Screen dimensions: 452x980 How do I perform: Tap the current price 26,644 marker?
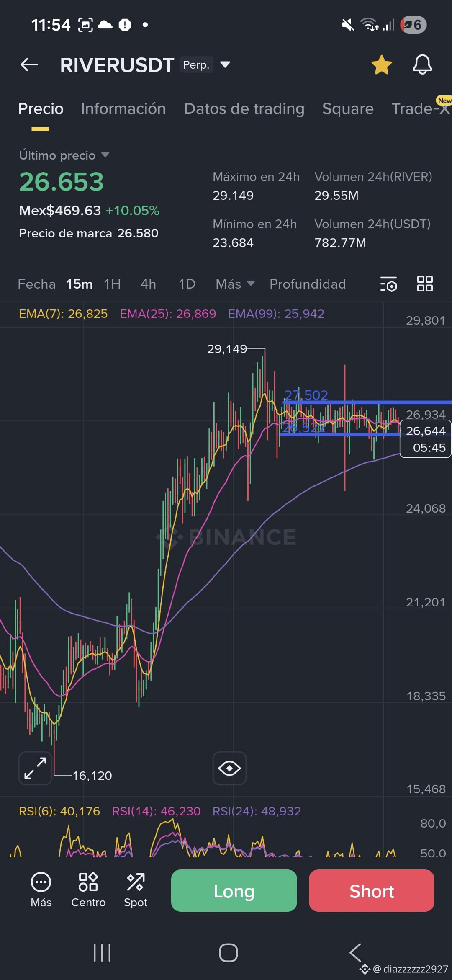coord(426,439)
